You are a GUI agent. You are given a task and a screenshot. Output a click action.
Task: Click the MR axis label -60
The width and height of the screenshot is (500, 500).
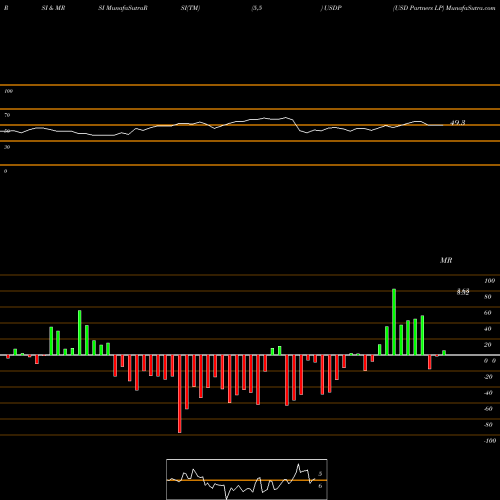pyautogui.click(x=488, y=409)
